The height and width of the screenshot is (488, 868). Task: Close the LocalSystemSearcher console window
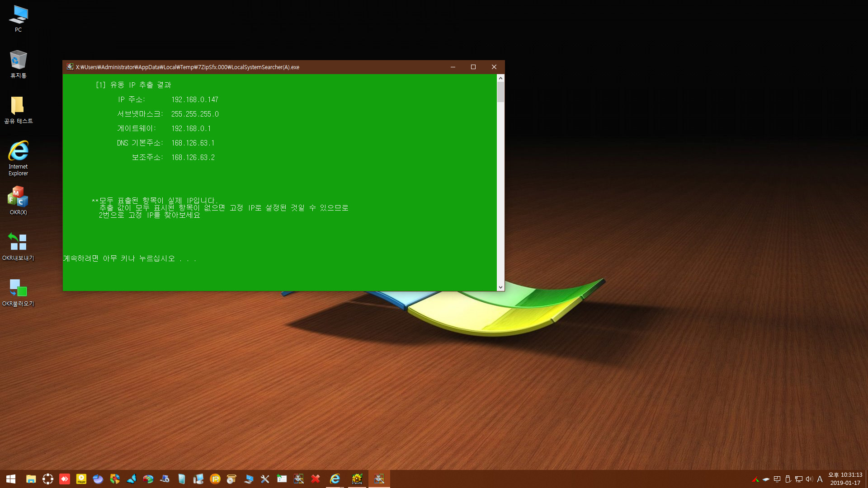pyautogui.click(x=494, y=67)
